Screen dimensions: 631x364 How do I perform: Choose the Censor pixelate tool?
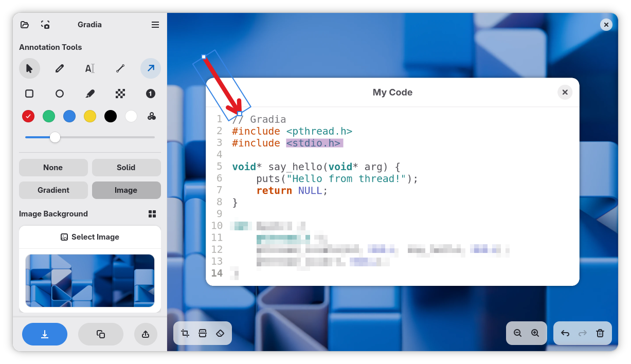(120, 94)
